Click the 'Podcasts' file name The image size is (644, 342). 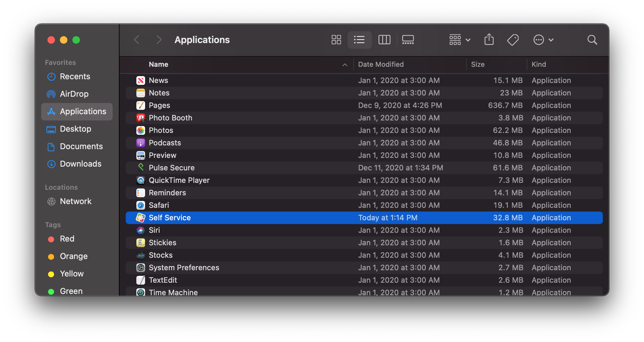click(165, 143)
